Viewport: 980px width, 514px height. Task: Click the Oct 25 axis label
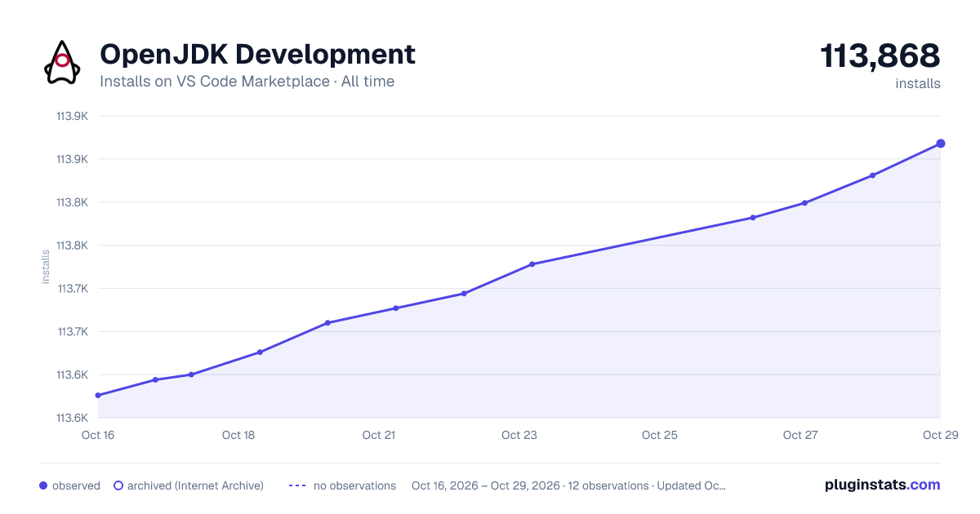(x=660, y=435)
